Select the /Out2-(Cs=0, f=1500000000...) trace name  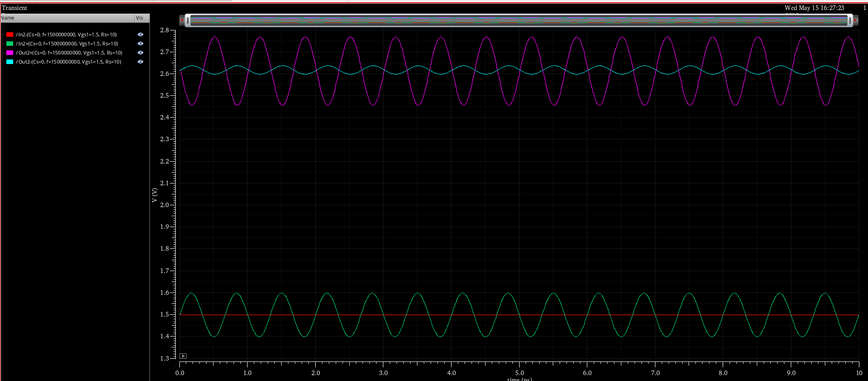[69, 62]
